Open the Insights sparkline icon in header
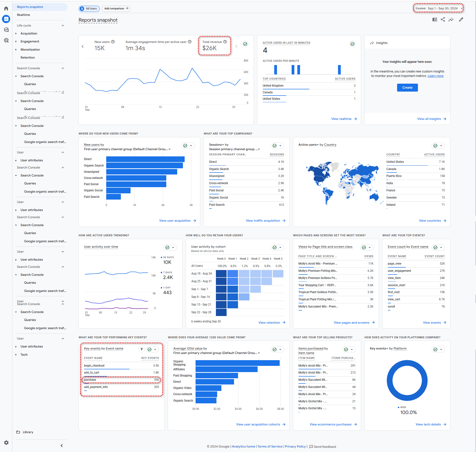 [x=451, y=19]
